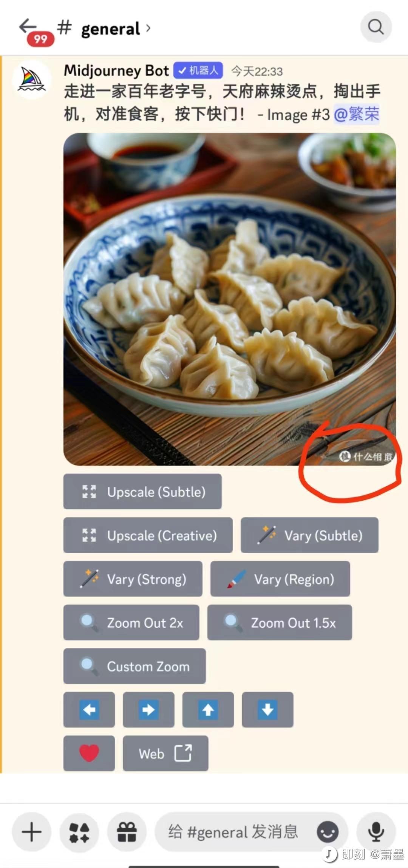Favorite the image with red heart button
The image size is (408, 868).
(89, 753)
